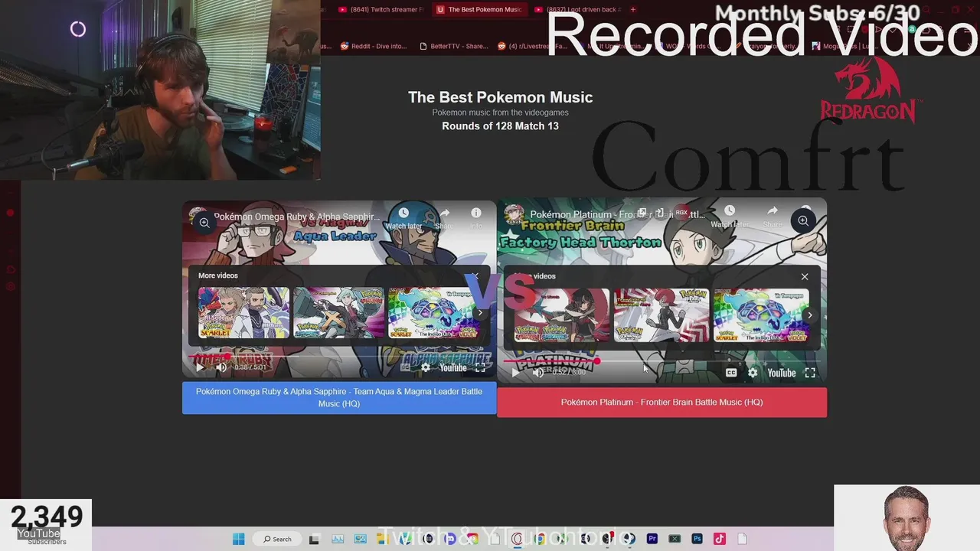980x551 pixels.
Task: Open the middle suggested thumbnail in the left panel
Action: click(x=338, y=312)
